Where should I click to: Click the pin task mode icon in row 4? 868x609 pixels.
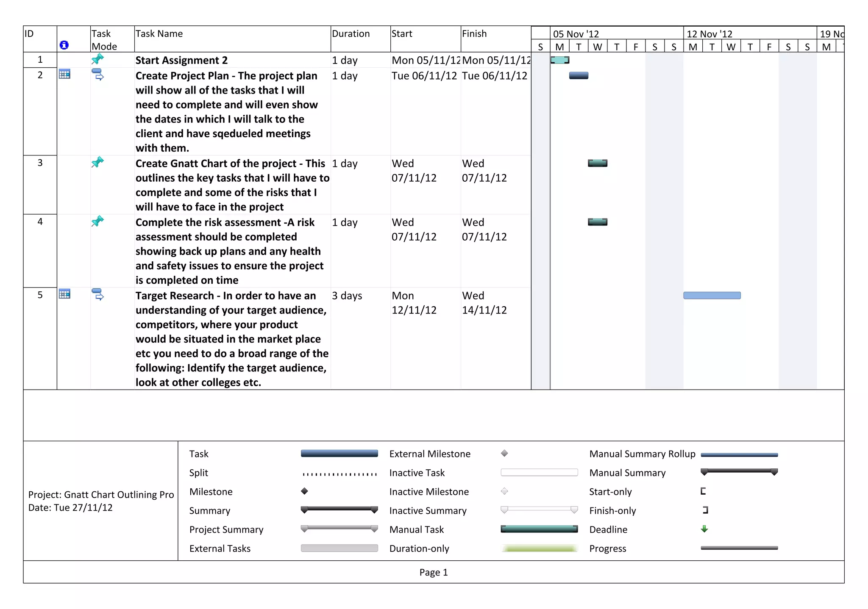tap(97, 221)
